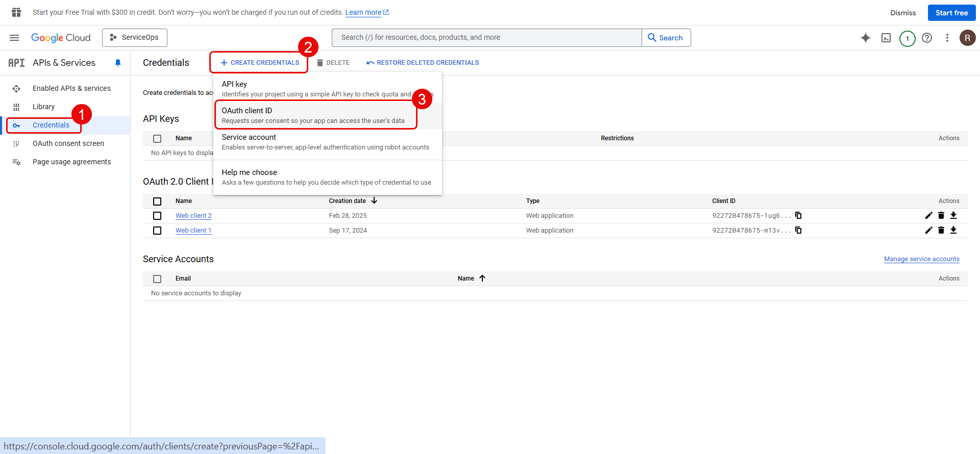Click the Start free button
Screen dimensions: 980x454
[951, 13]
